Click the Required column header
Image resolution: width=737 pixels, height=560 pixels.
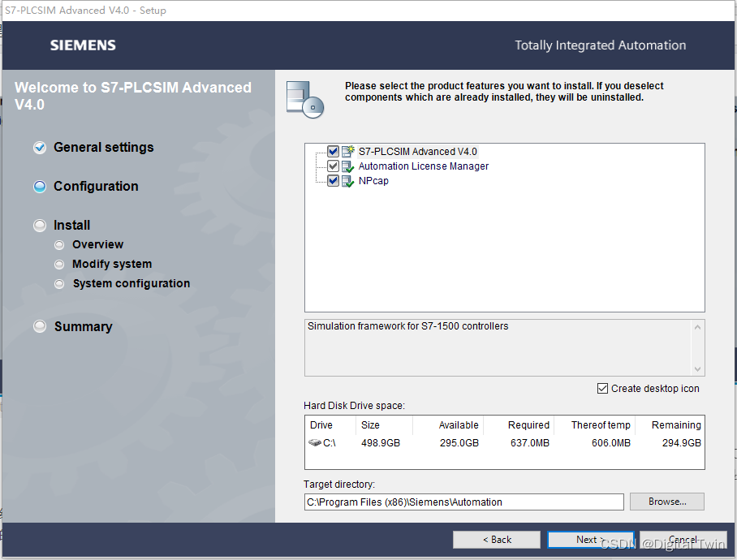[528, 425]
